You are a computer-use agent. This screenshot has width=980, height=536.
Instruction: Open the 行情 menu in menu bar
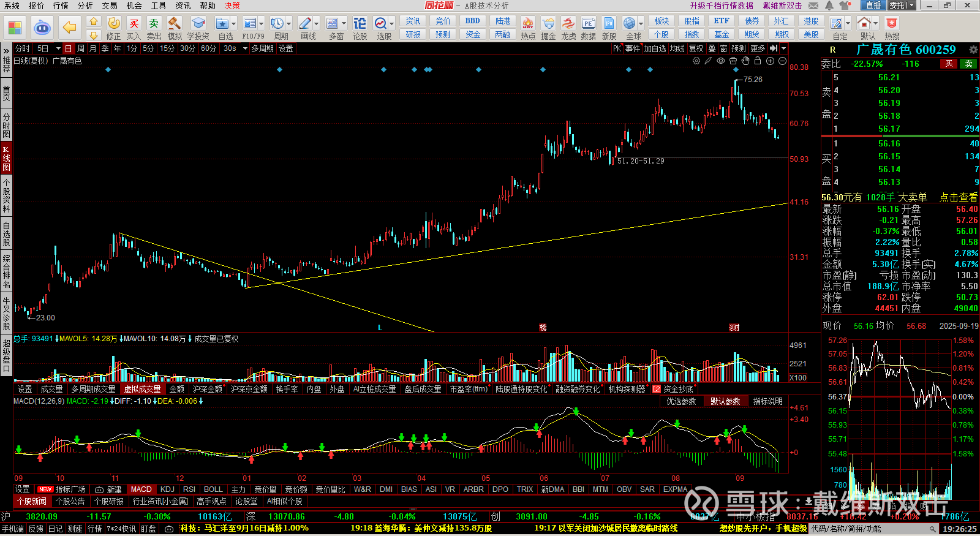point(61,6)
